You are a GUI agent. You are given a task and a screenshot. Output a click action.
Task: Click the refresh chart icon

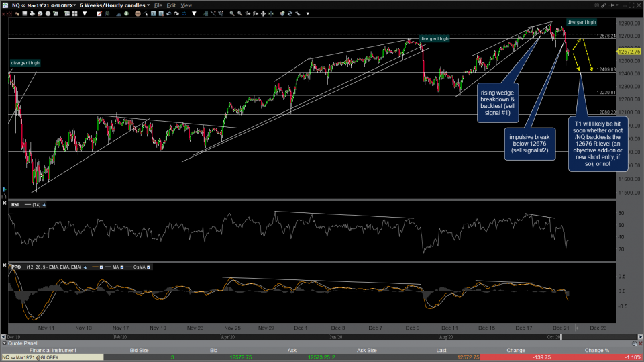290,13
